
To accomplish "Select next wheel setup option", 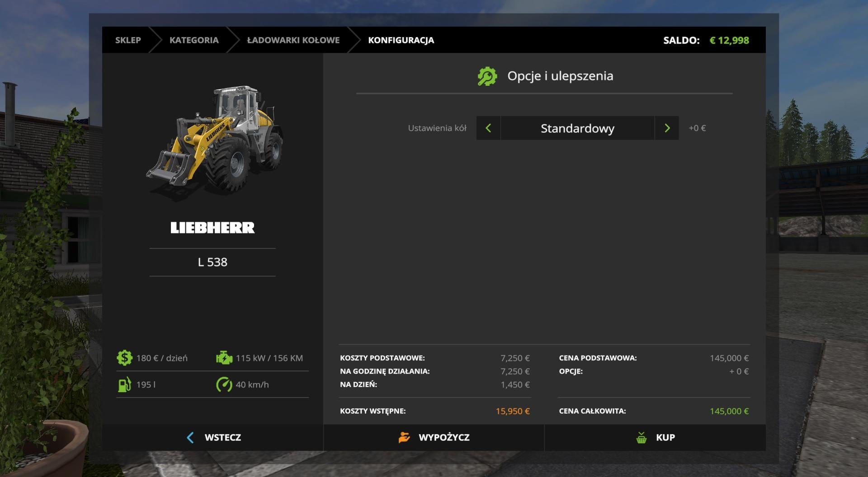I will (667, 128).
